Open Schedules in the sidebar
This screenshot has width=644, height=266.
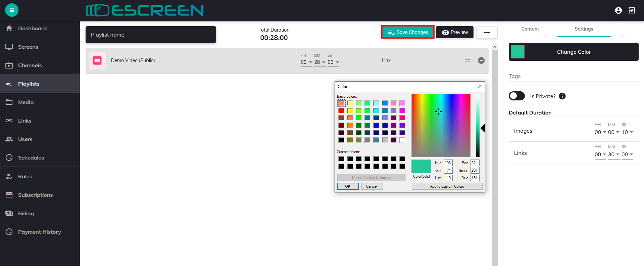coord(31,158)
